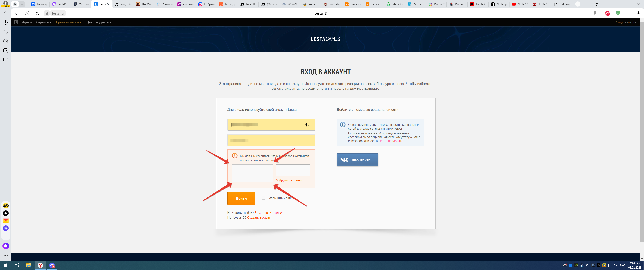Click the РУС language indicator

tap(622, 265)
